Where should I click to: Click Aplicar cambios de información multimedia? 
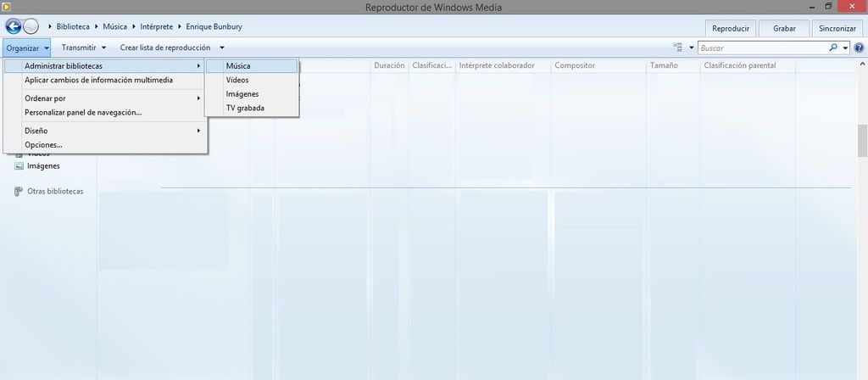tap(98, 81)
